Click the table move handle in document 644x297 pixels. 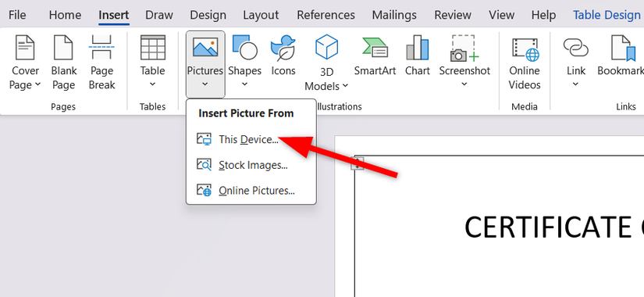point(358,163)
